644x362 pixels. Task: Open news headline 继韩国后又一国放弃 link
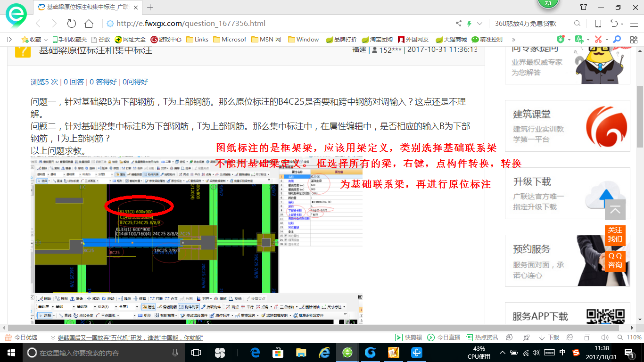click(130, 338)
